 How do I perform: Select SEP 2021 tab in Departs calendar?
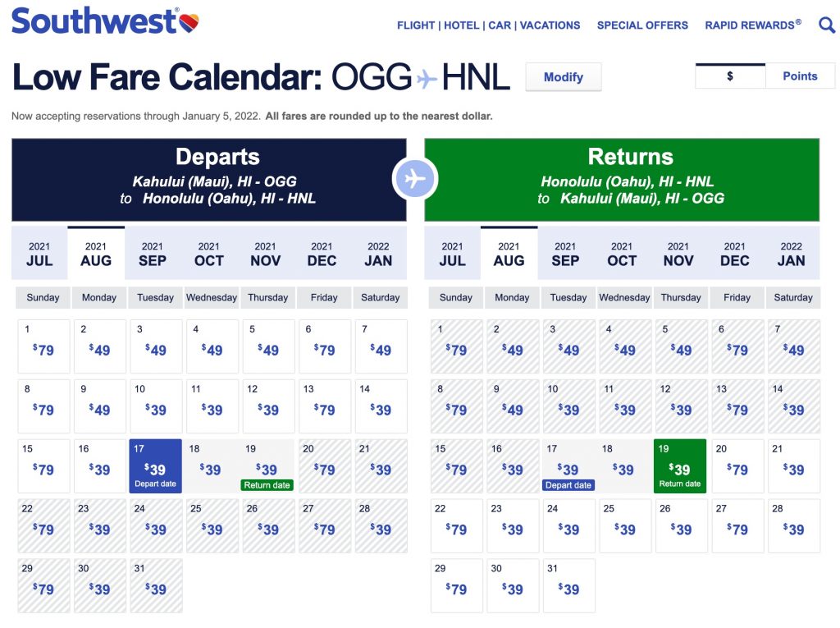click(152, 254)
